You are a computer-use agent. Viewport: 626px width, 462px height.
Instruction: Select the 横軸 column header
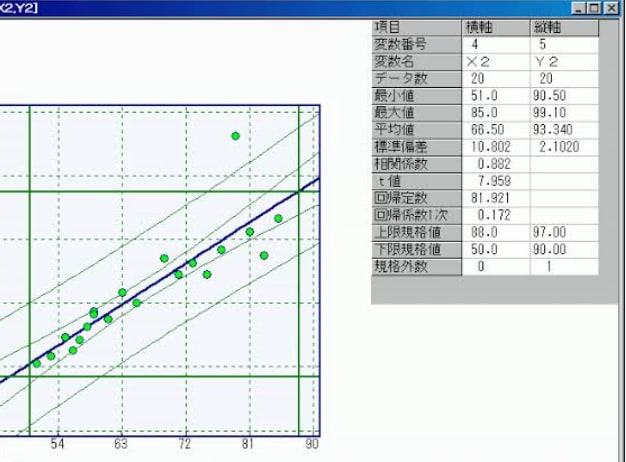[496, 28]
